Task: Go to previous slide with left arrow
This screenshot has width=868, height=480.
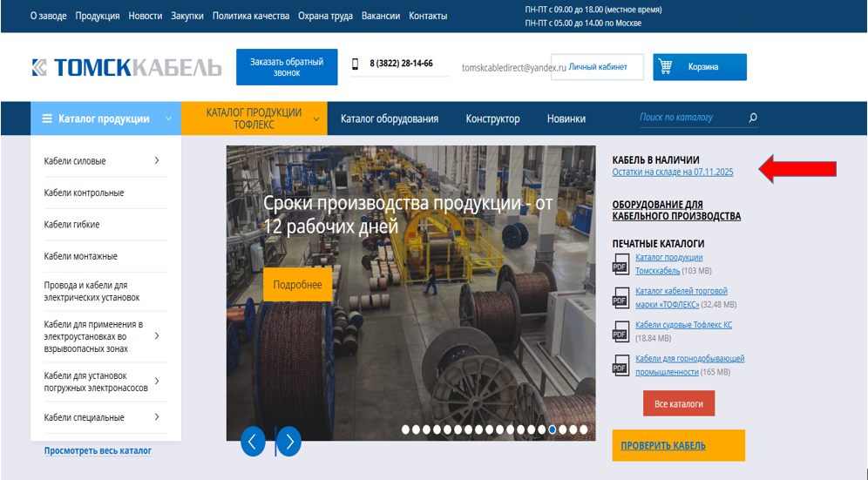Action: click(253, 442)
